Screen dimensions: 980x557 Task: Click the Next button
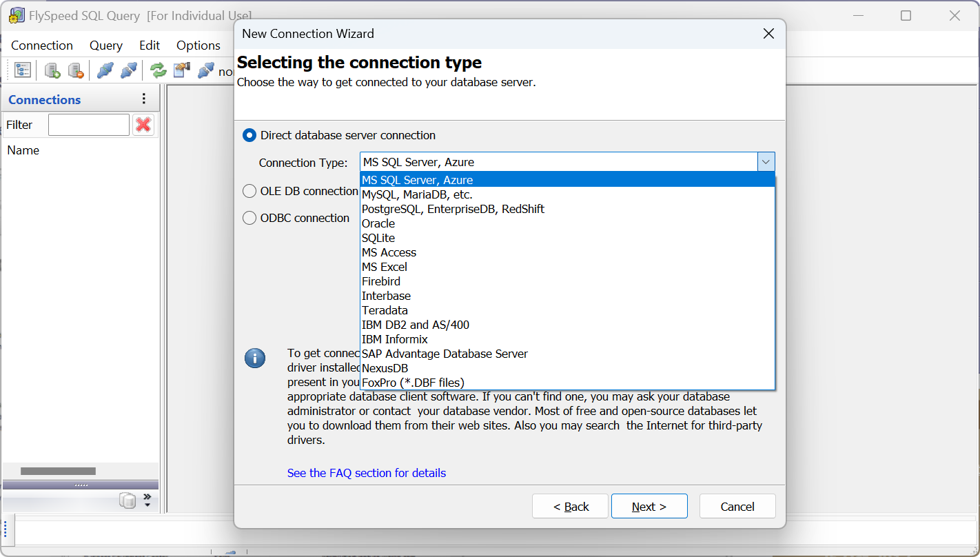point(649,507)
